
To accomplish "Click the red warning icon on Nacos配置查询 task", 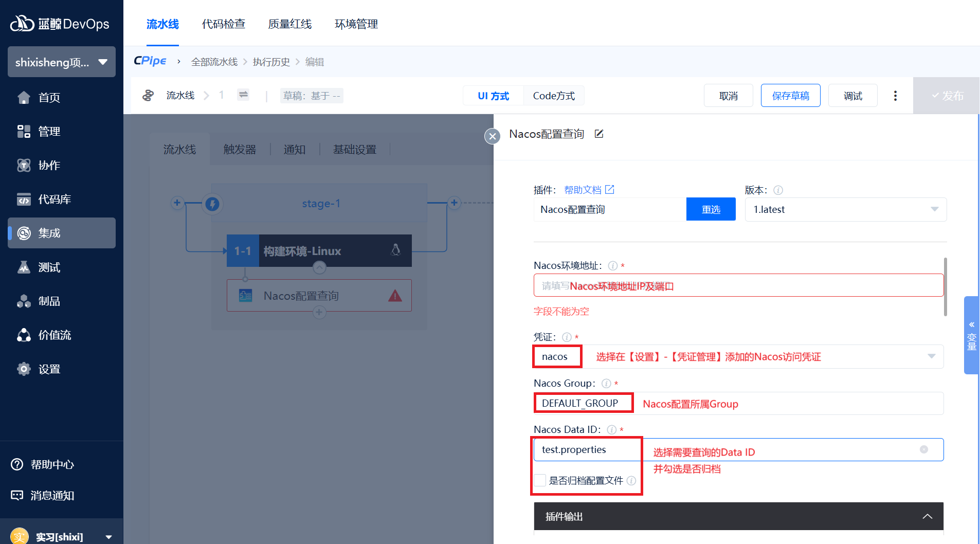I will click(395, 296).
